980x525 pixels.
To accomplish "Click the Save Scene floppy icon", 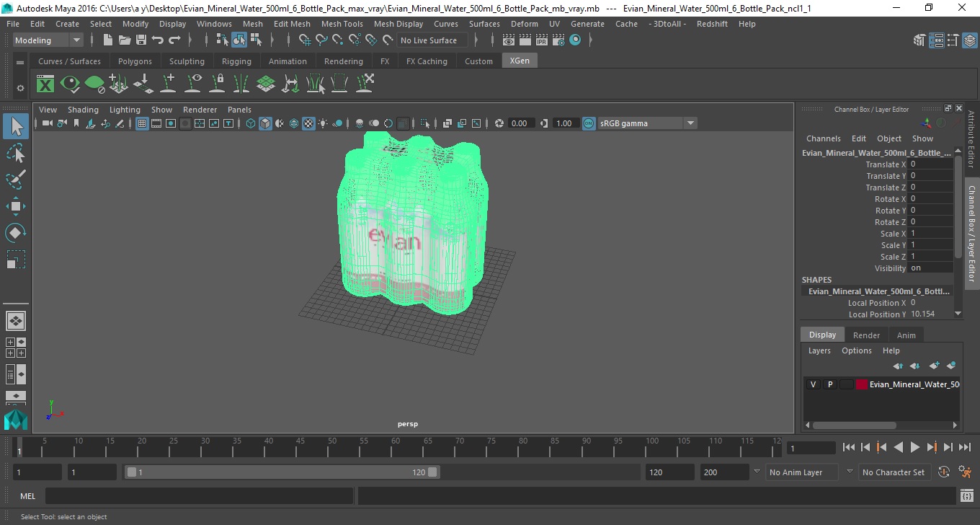I will pyautogui.click(x=141, y=40).
